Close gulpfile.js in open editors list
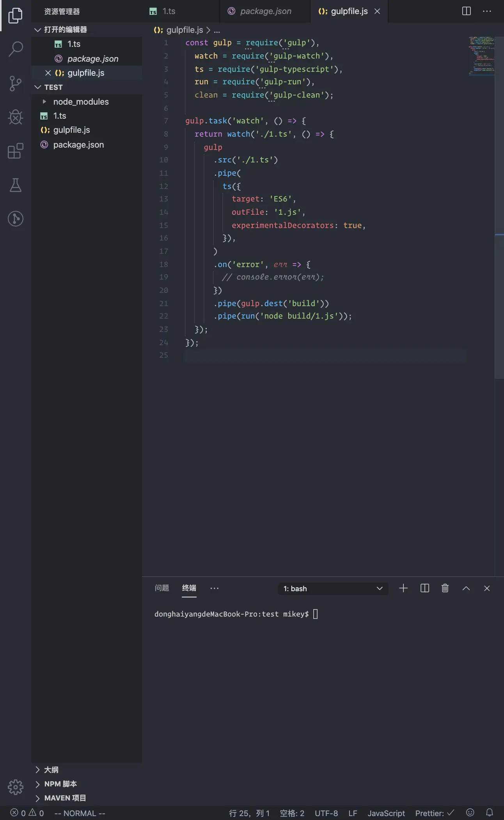Viewport: 504px width, 820px height. click(x=48, y=73)
